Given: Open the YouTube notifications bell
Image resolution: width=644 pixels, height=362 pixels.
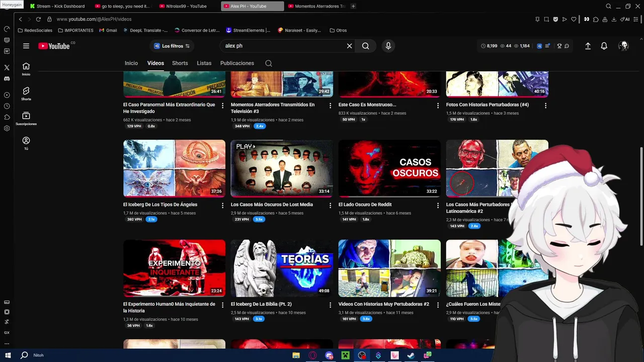Looking at the screenshot, I should [604, 46].
